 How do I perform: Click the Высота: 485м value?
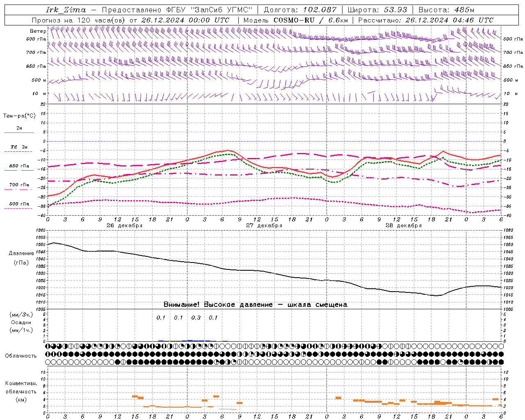click(446, 10)
